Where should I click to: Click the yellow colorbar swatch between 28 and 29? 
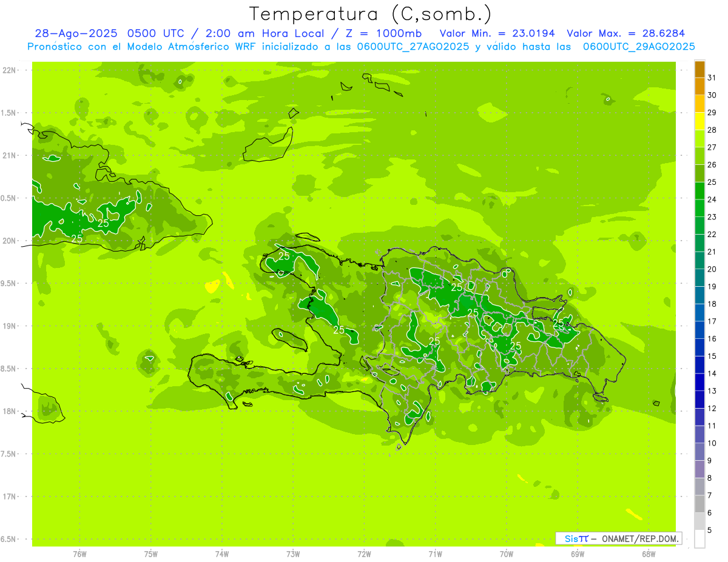click(x=699, y=121)
